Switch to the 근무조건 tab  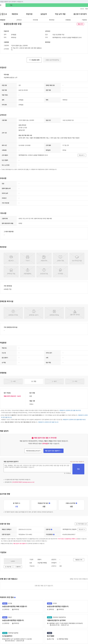point(19,20)
